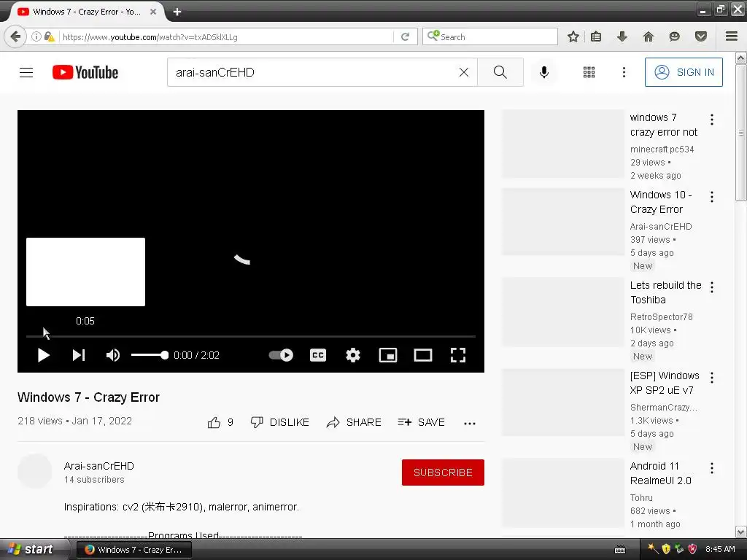Play the video
This screenshot has height=560, width=747.
click(43, 355)
